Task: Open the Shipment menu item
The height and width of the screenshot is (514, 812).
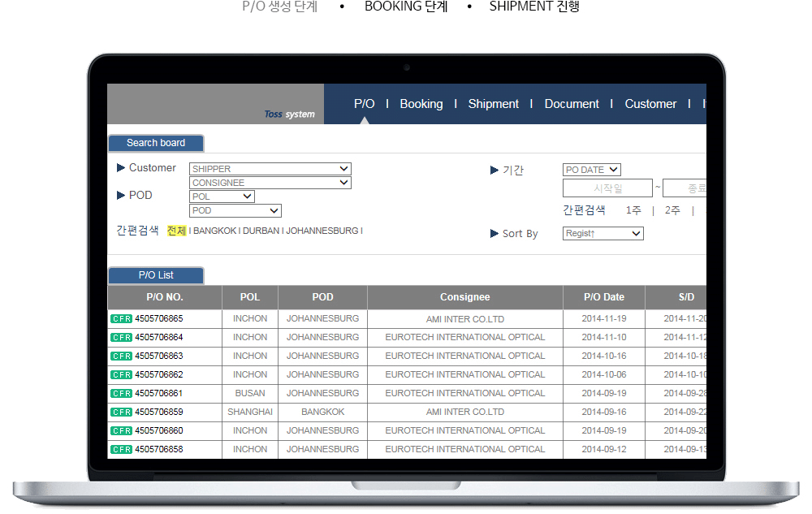Action: pos(493,104)
